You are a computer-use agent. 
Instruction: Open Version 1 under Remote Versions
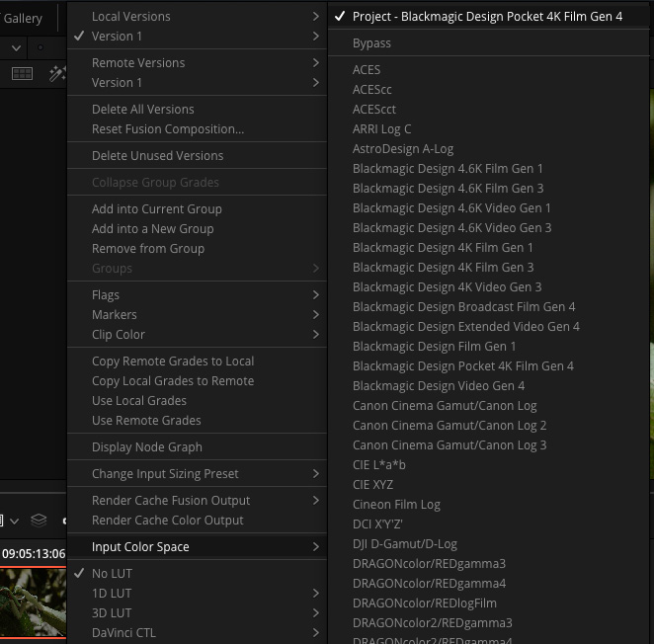pyautogui.click(x=197, y=83)
